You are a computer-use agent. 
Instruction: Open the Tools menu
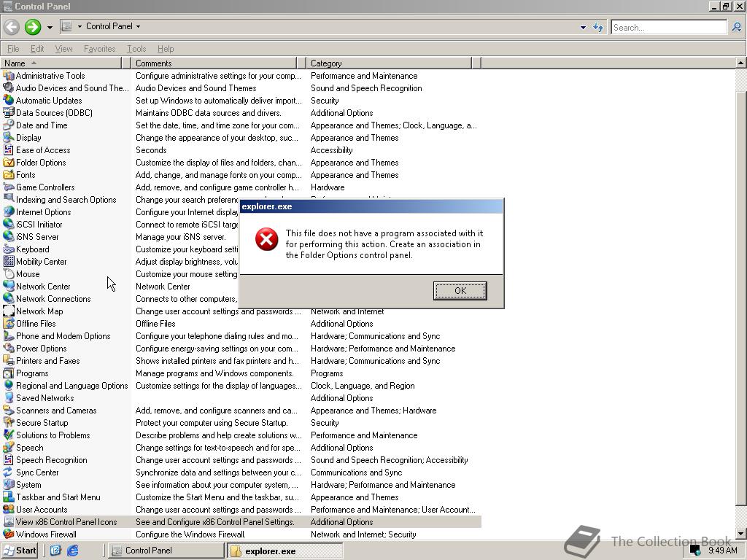tap(136, 49)
